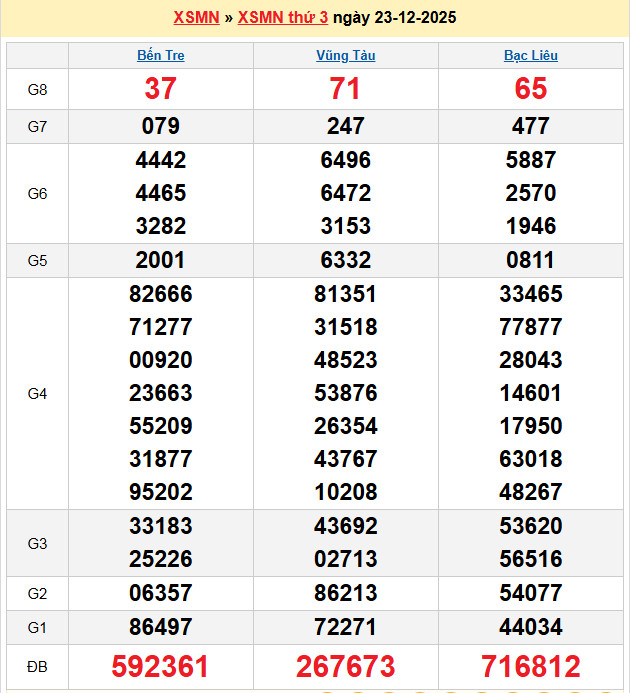Click G5 number 0811
This screenshot has width=630, height=693.
[x=530, y=260]
